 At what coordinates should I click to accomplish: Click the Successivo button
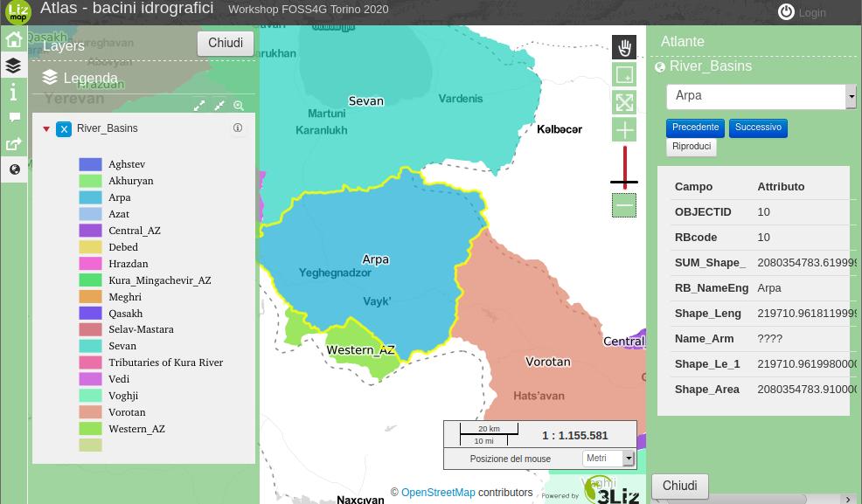point(758,128)
